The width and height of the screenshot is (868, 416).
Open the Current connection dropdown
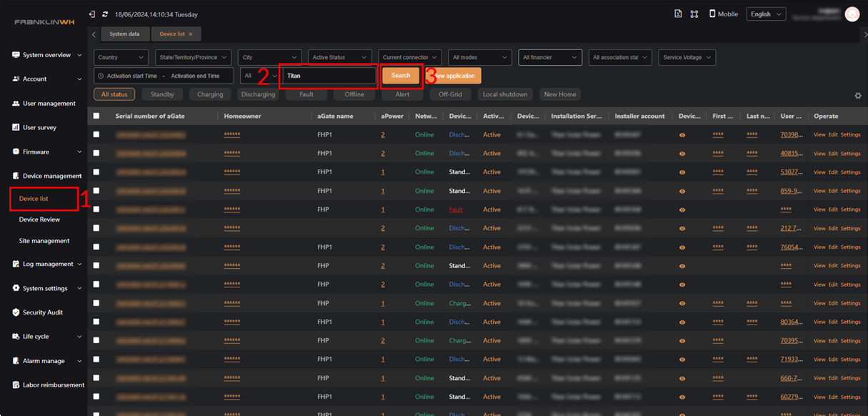tap(410, 57)
